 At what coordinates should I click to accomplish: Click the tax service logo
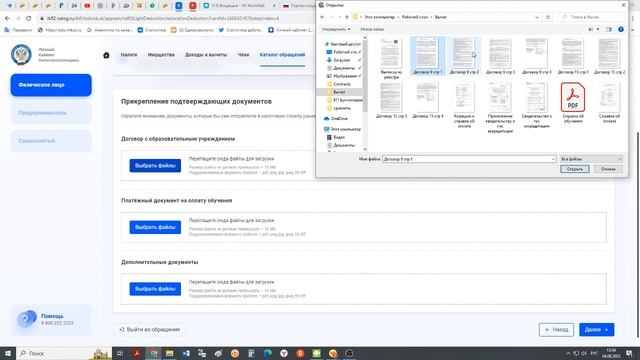[21, 55]
